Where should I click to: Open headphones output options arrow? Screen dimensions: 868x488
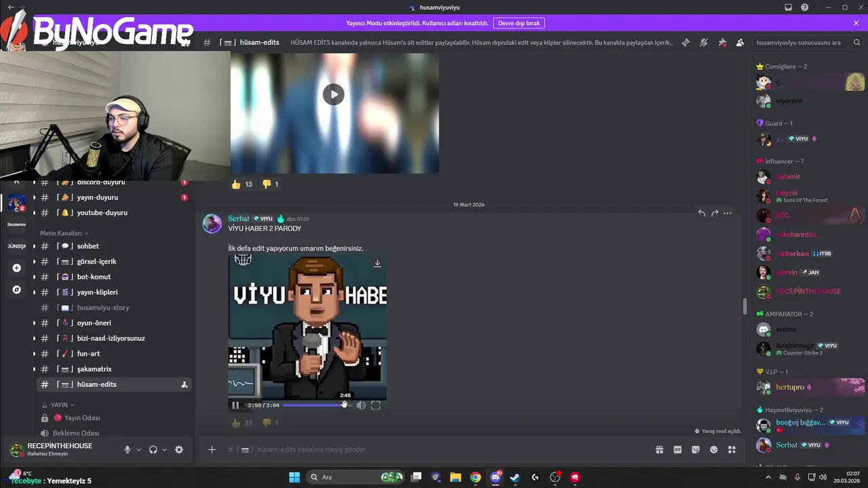coord(165,449)
